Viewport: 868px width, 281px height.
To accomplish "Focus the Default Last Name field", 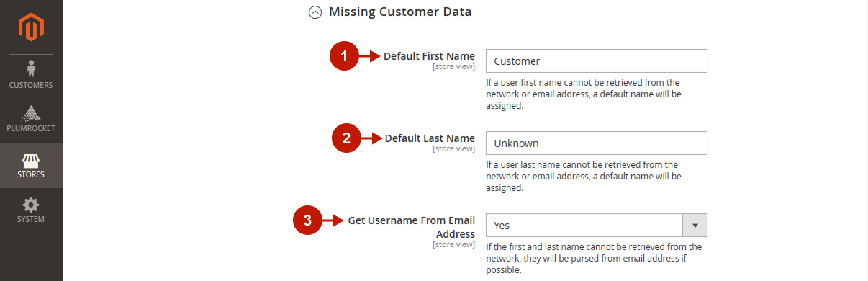I will (x=597, y=143).
